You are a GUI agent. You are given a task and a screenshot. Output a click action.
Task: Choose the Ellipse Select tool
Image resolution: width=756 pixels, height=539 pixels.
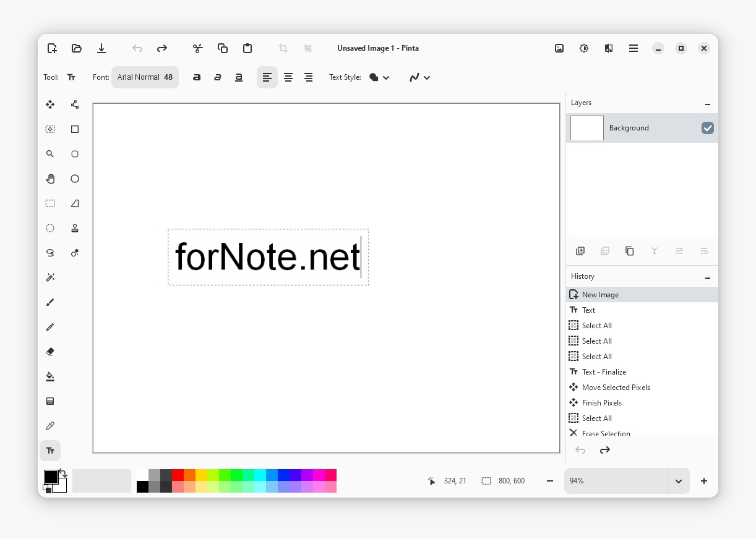(x=50, y=228)
